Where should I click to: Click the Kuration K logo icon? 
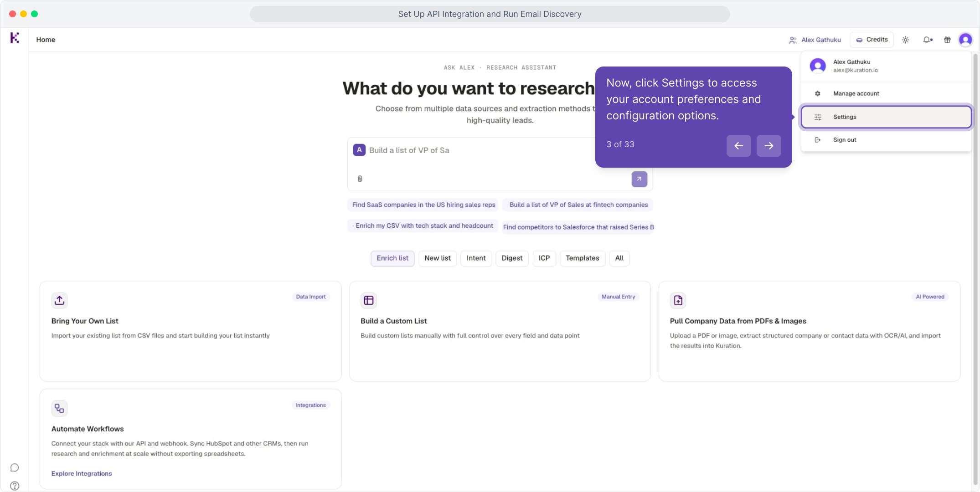[15, 38]
